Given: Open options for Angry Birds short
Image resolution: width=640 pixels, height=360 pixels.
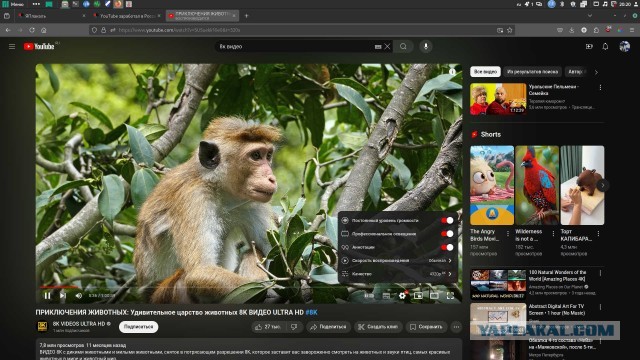Looking at the screenshot, I should [508, 234].
